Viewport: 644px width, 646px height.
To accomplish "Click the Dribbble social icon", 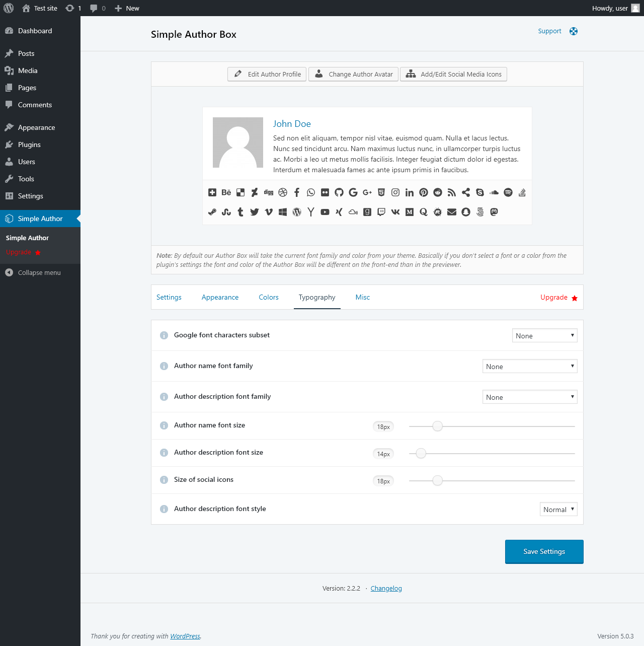I will click(283, 192).
